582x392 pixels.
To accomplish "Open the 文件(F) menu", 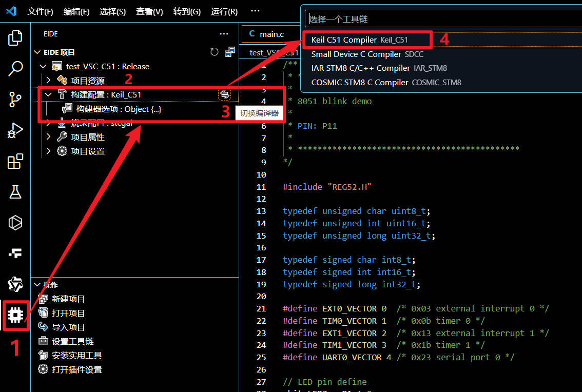I will [x=40, y=11].
